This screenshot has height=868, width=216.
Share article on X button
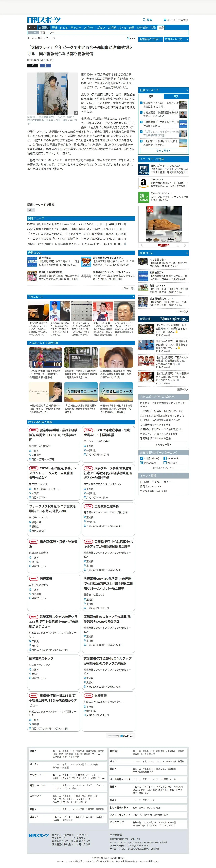click(x=33, y=66)
